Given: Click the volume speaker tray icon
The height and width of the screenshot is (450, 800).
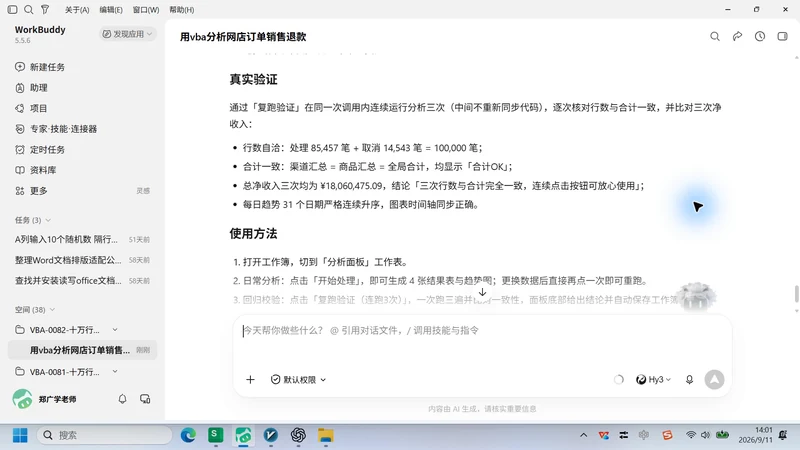Looking at the screenshot, I should tap(706, 435).
